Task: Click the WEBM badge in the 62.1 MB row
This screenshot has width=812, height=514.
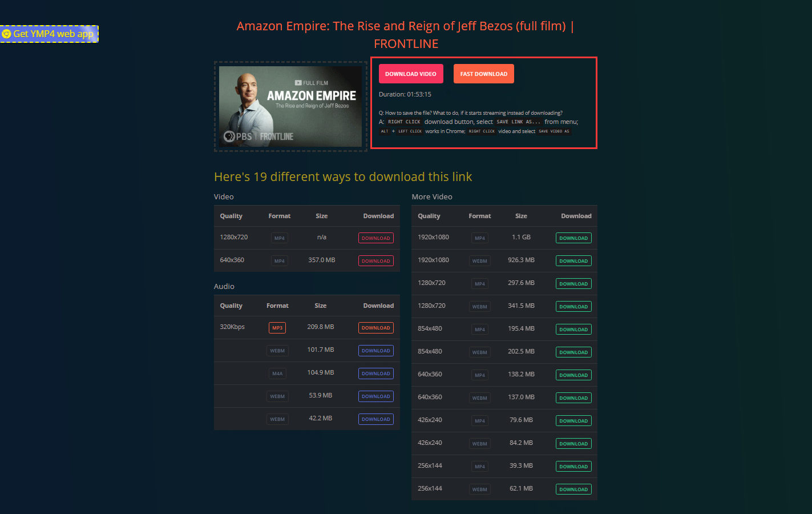Action: coord(480,489)
